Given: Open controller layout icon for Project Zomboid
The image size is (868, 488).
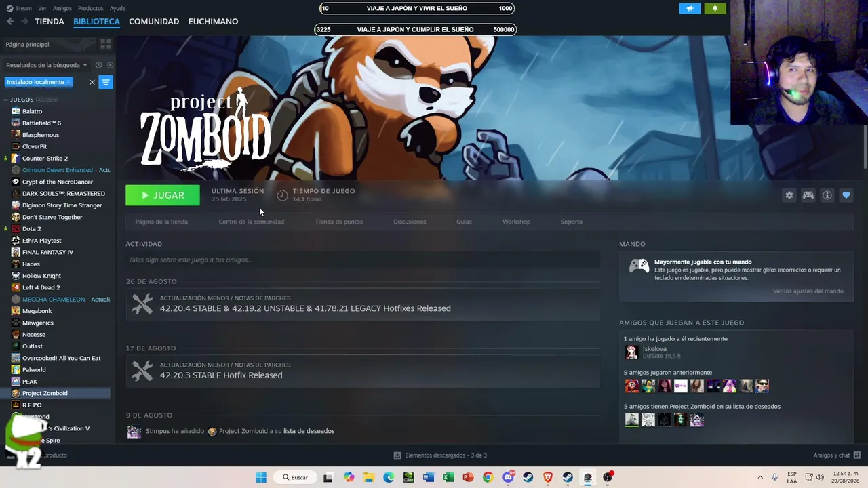Looking at the screenshot, I should (808, 195).
